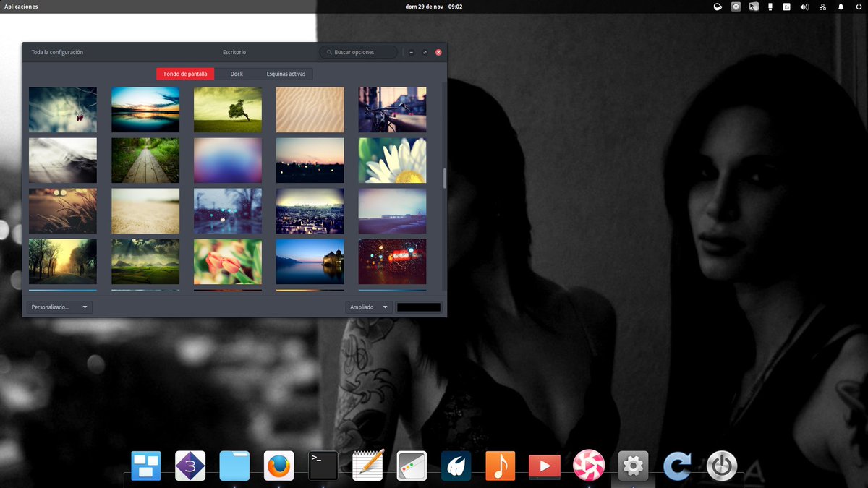This screenshot has height=488, width=868.
Task: Launch the white wing on dark blue app
Action: [x=456, y=466]
